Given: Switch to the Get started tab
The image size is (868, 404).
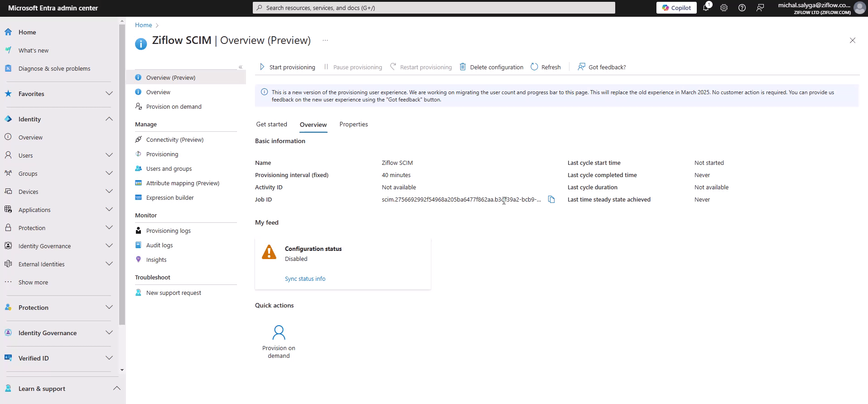Looking at the screenshot, I should (271, 125).
